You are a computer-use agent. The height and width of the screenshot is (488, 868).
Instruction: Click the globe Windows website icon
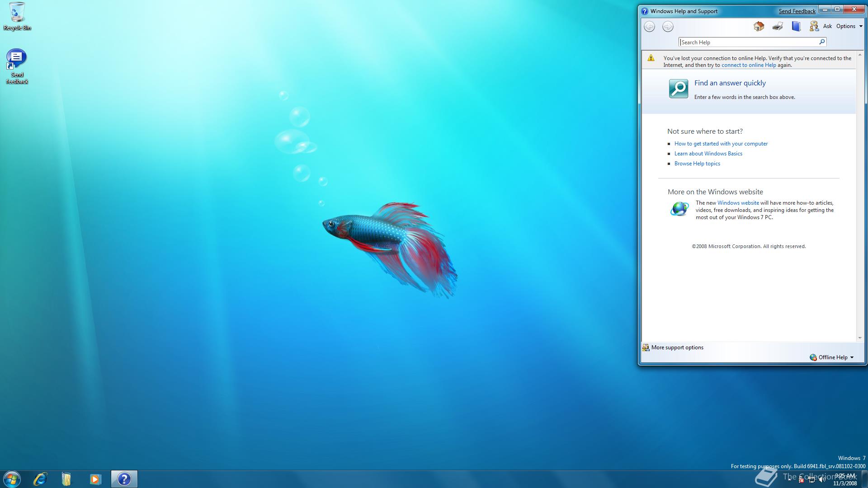click(679, 209)
